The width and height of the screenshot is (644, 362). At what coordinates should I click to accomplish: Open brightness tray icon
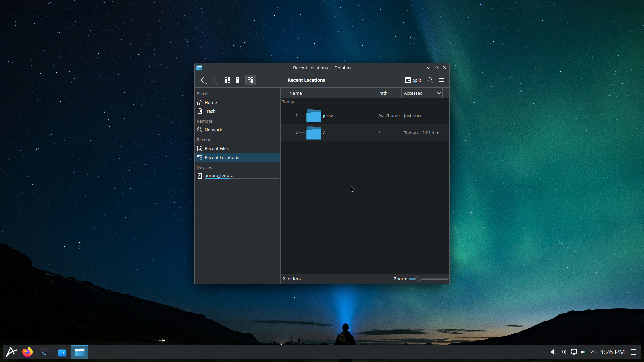564,352
